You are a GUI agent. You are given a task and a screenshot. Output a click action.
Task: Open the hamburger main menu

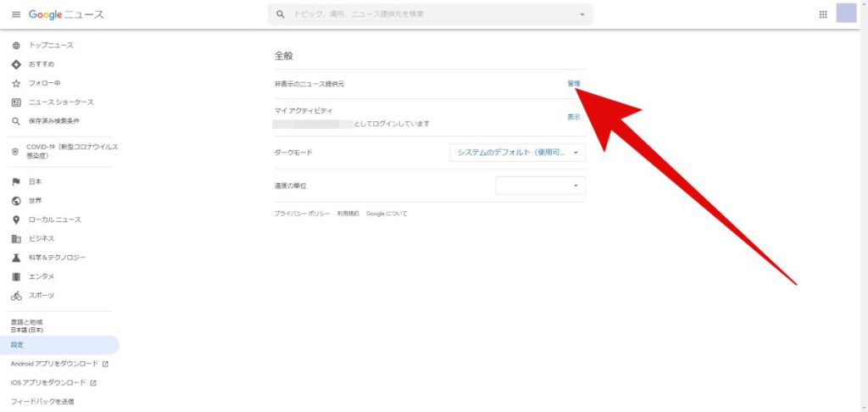(x=16, y=15)
